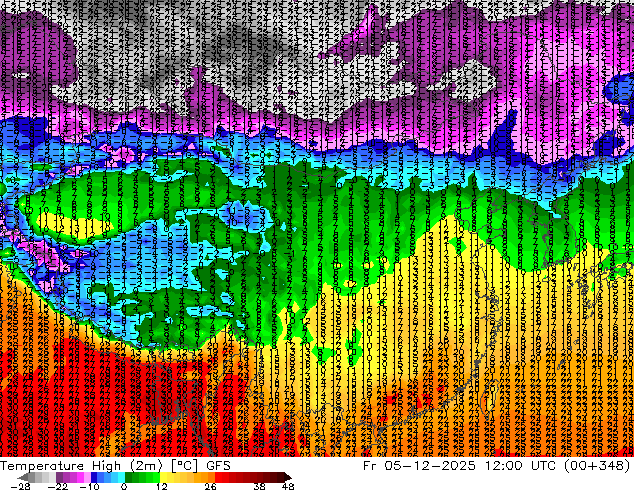This screenshot has height=490, width=634.
Task: Click the 'Temperature High (2m)' map title
Action: click(x=81, y=466)
